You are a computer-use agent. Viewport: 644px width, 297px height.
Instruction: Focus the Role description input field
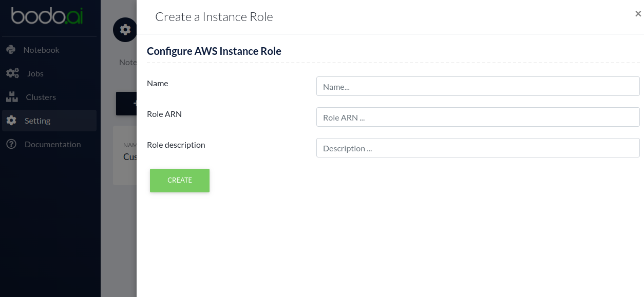click(478, 148)
